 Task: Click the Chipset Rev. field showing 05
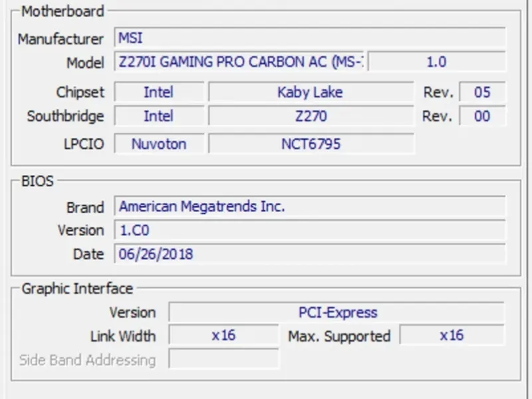click(482, 92)
